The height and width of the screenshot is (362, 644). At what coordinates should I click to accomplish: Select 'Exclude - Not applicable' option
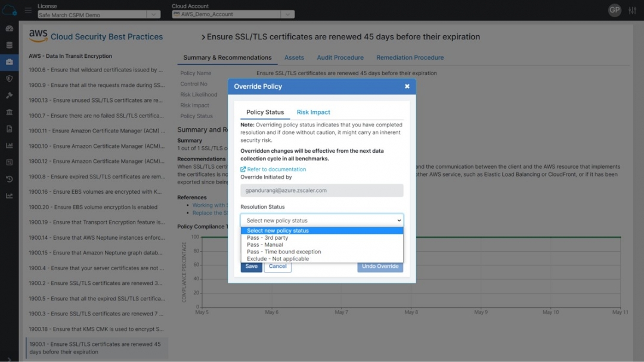coord(278,259)
